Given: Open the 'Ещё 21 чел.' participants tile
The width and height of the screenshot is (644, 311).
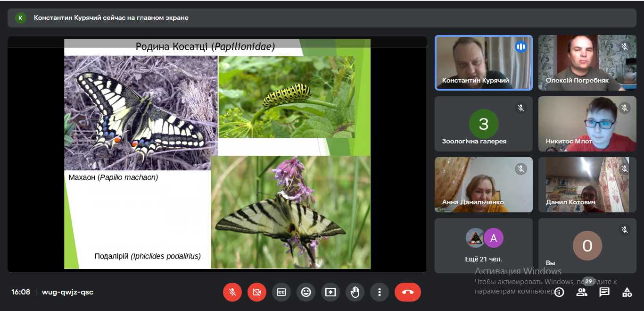Looking at the screenshot, I should tap(484, 245).
